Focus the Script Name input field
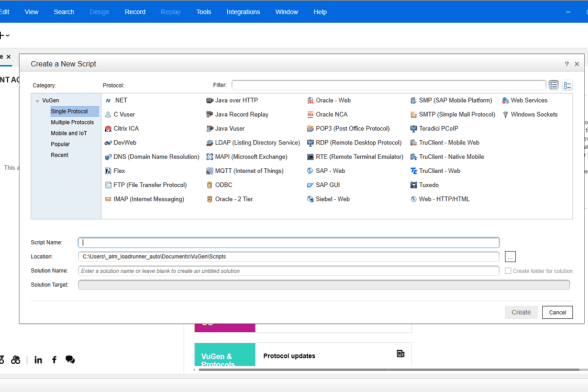Viewport: 588px width, 392px height. click(x=289, y=242)
